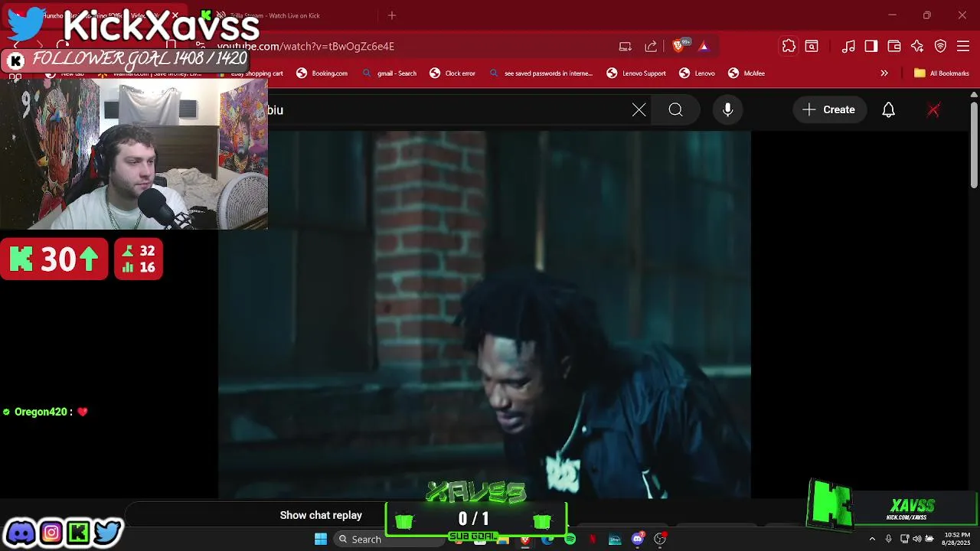980x551 pixels.
Task: Click the share page arrow icon
Action: (651, 46)
